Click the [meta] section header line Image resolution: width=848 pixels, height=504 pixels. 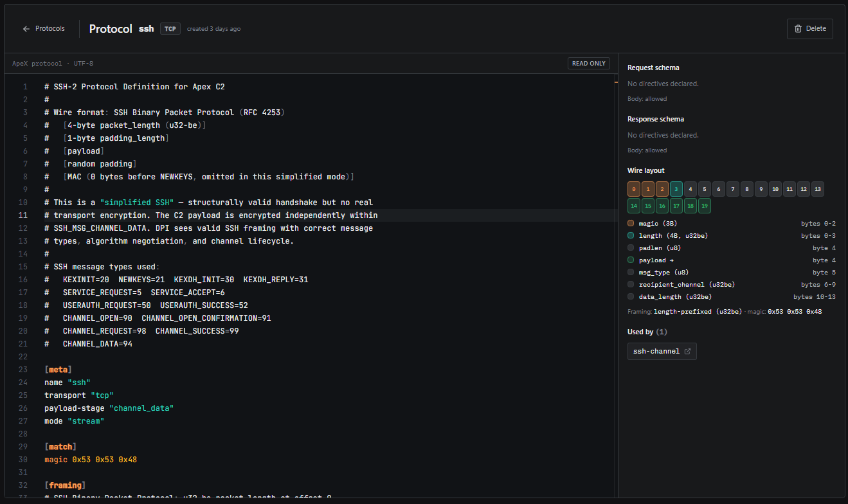point(58,370)
